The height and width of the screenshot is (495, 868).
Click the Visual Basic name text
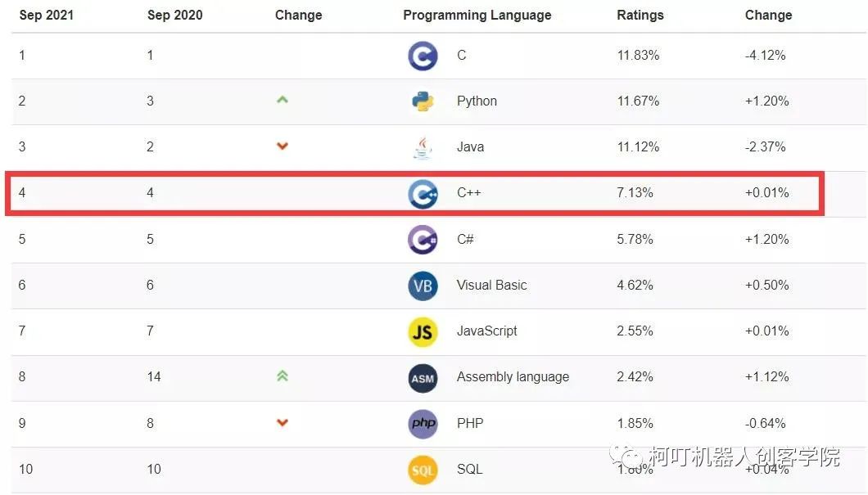[491, 286]
